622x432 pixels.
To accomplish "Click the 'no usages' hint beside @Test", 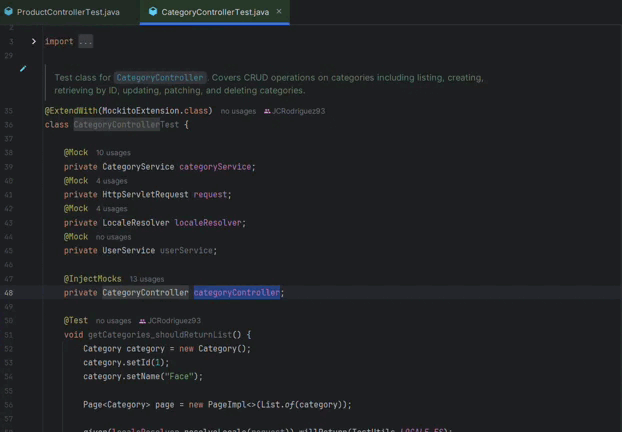I will 113,321.
